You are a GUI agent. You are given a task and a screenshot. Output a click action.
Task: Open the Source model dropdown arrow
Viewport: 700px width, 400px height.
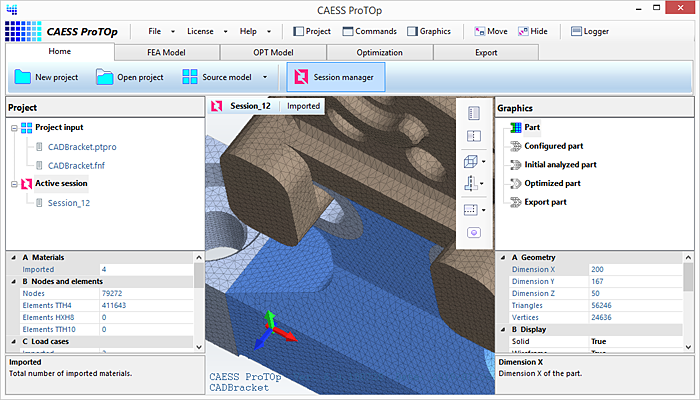pyautogui.click(x=264, y=77)
